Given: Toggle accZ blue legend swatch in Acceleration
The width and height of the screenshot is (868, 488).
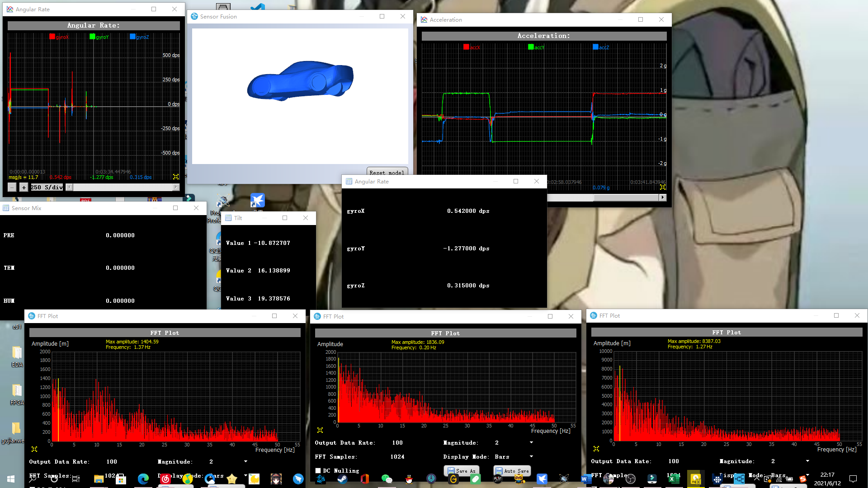Looking at the screenshot, I should (595, 47).
